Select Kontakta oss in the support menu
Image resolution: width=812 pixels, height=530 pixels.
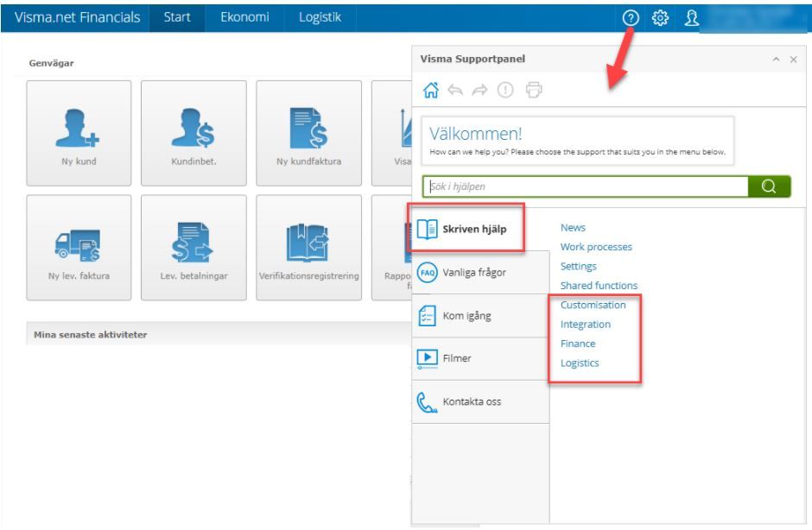pyautogui.click(x=480, y=401)
